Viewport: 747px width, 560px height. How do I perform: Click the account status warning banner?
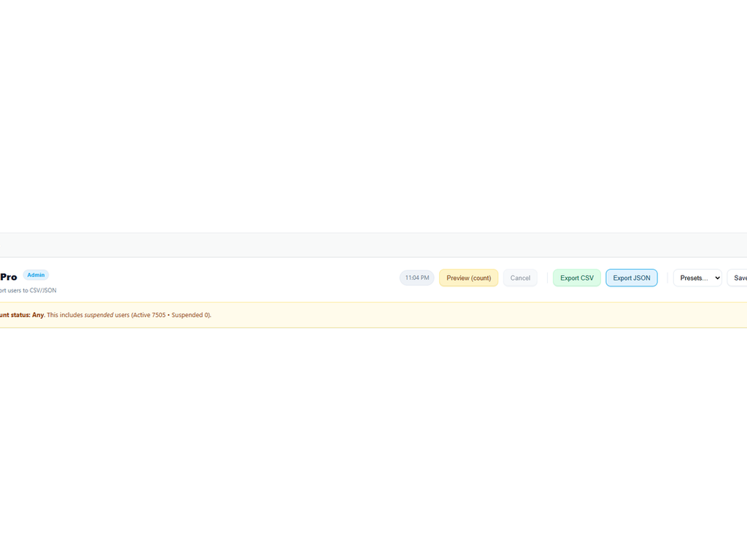pos(292,315)
